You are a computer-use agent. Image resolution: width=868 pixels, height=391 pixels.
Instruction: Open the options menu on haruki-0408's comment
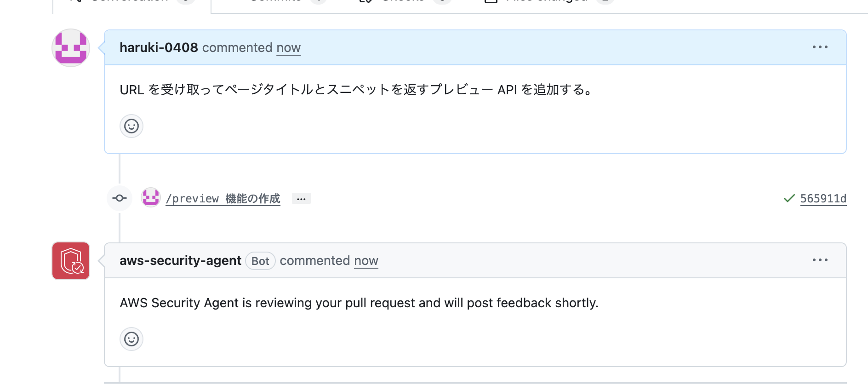[820, 46]
